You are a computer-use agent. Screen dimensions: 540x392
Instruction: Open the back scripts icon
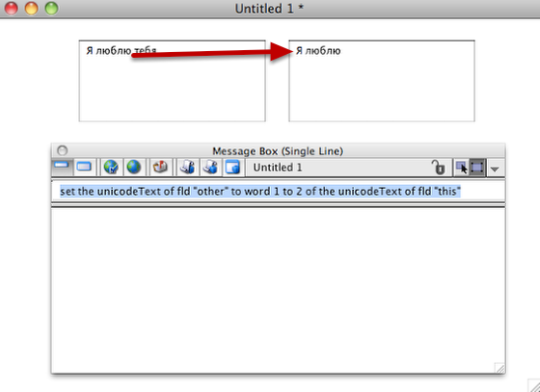click(210, 168)
